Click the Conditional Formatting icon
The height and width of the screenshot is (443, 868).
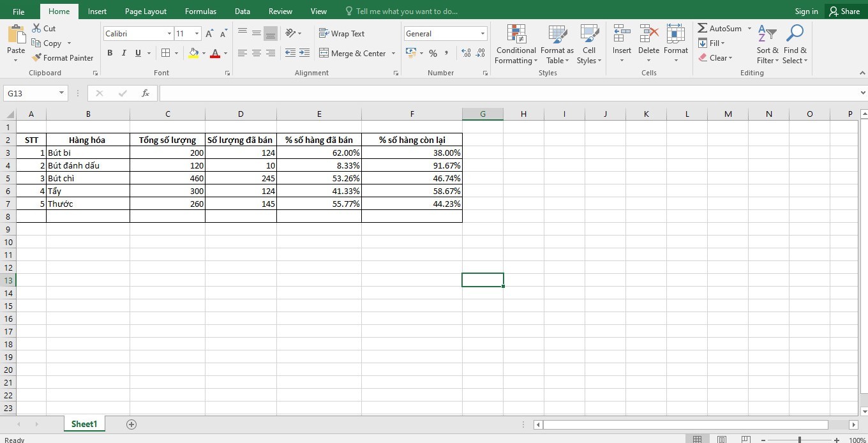point(516,34)
